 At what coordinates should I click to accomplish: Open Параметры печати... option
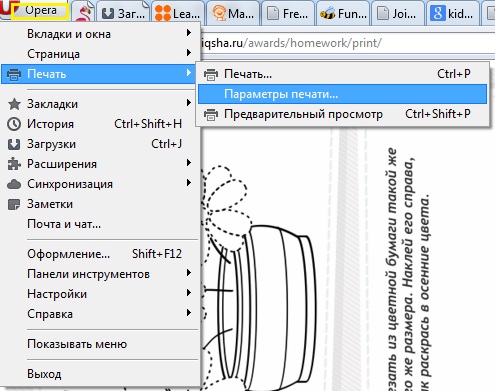(x=342, y=94)
